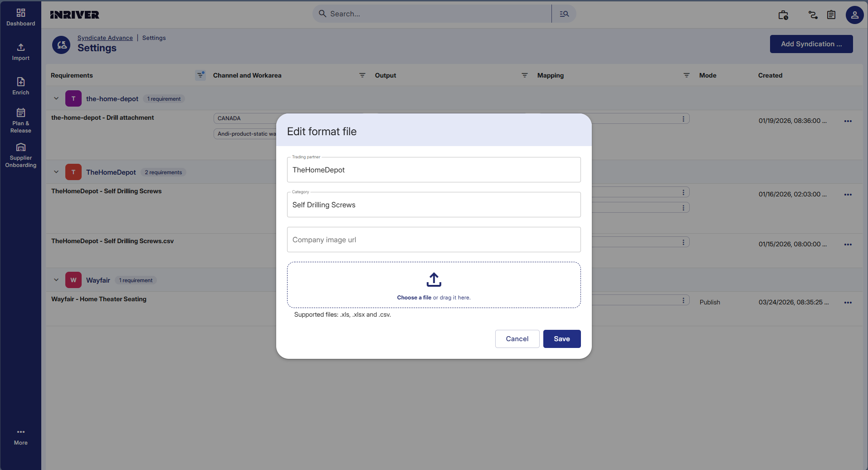Open the Enrich section
The height and width of the screenshot is (470, 868).
pos(21,86)
